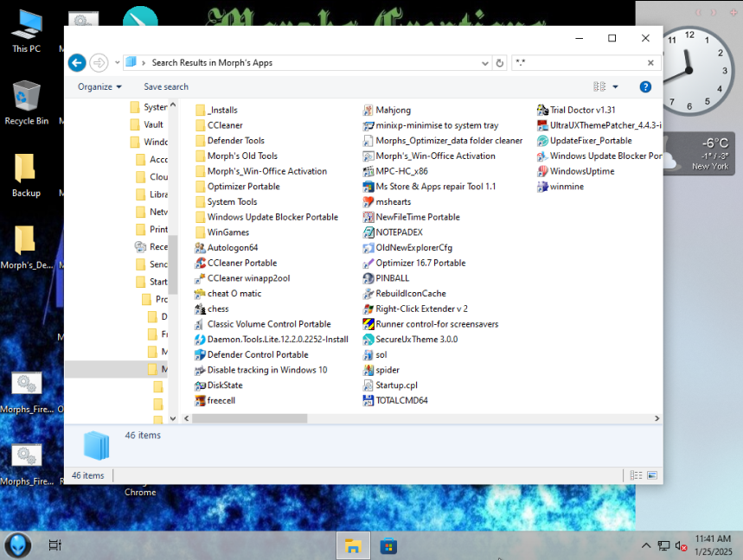The width and height of the screenshot is (743, 560).
Task: Select the Backup folder on desktop
Action: coord(26,175)
